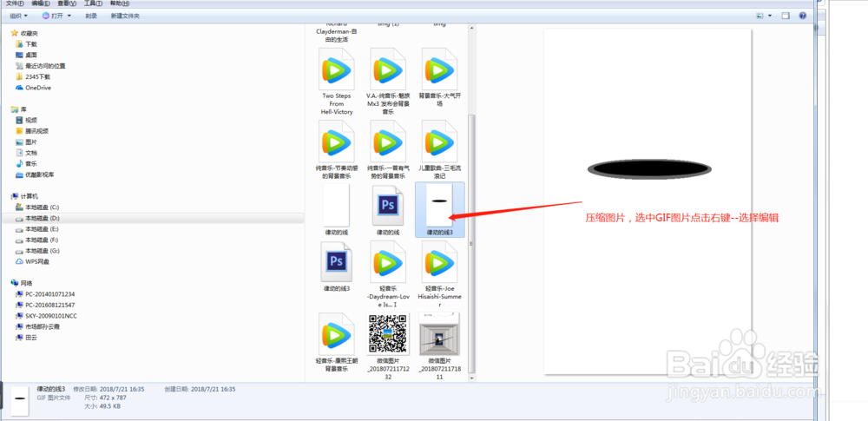Viewport: 868px width, 421px height.
Task: Click the 刻录 toolbar button
Action: tap(91, 16)
